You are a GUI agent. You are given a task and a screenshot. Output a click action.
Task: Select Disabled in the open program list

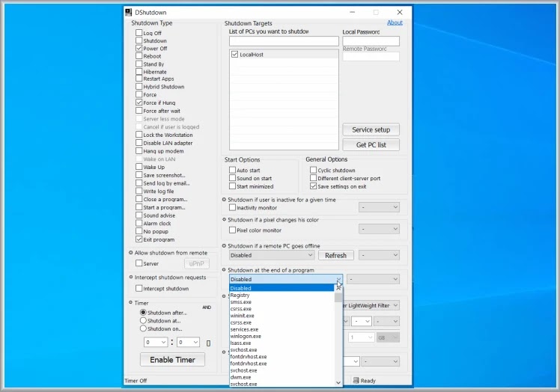pos(281,288)
